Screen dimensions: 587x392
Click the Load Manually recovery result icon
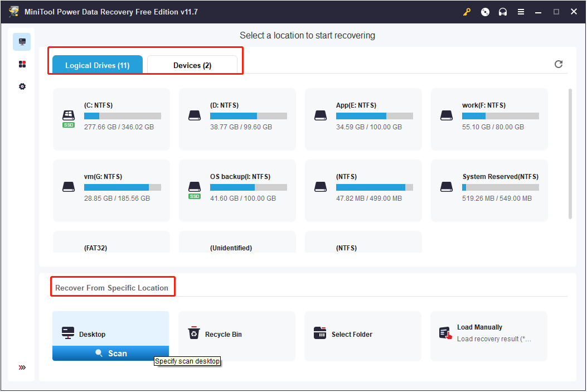(x=445, y=332)
